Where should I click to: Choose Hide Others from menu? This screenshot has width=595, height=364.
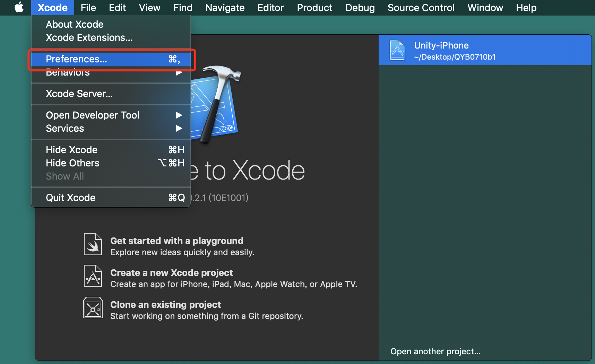click(111, 163)
